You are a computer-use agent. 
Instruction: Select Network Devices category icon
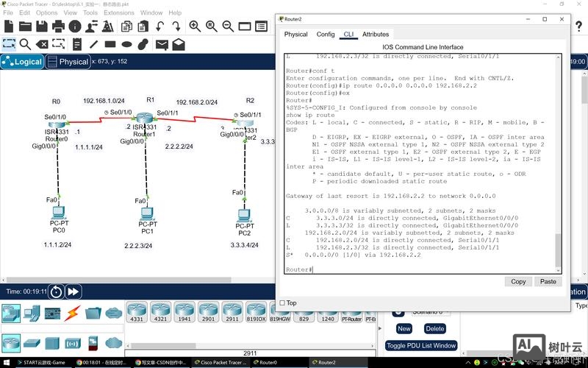11,314
